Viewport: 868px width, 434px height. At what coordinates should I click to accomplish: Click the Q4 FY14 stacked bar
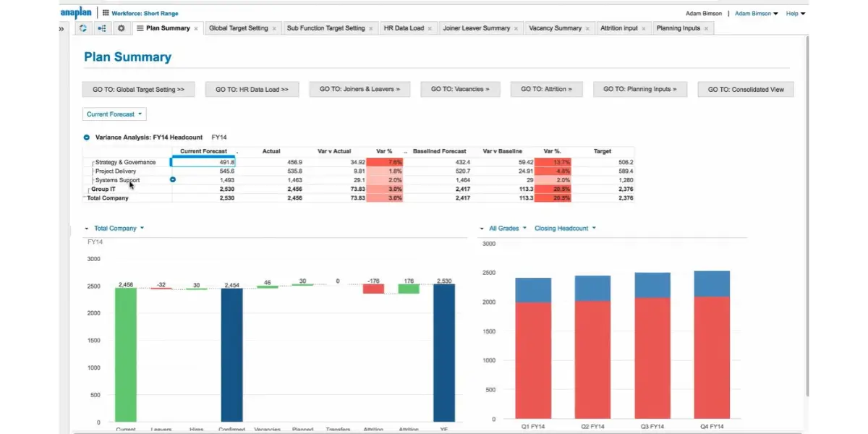pos(712,345)
